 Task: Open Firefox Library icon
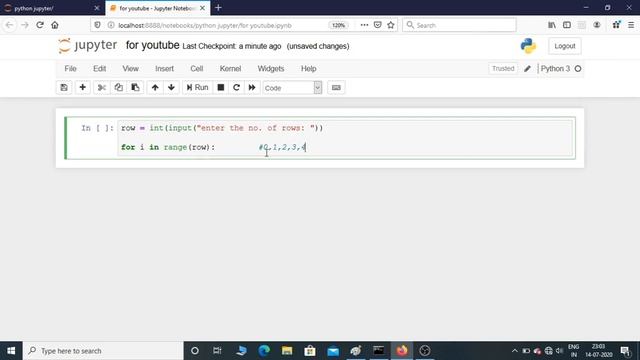(552, 25)
